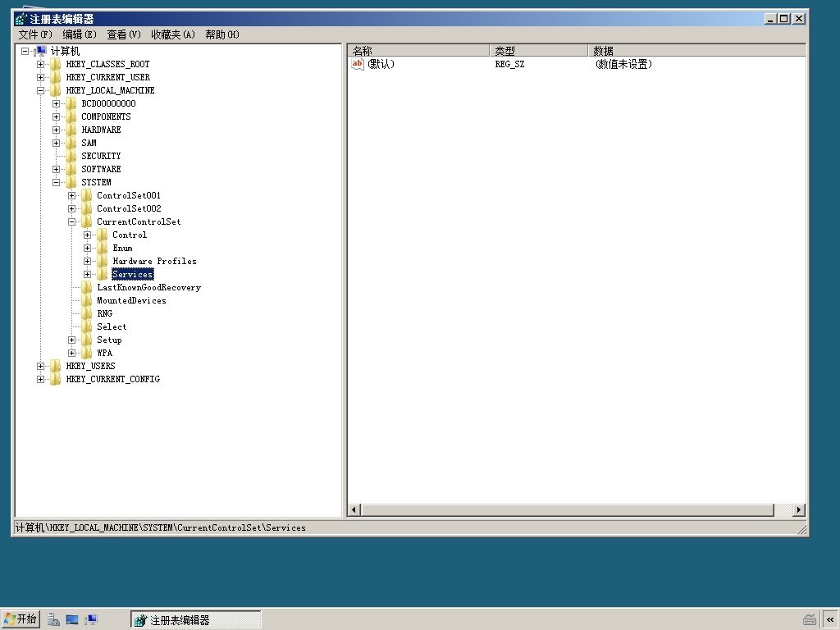Collapse the 计算机 root node
The height and width of the screenshot is (630, 840).
(x=25, y=52)
